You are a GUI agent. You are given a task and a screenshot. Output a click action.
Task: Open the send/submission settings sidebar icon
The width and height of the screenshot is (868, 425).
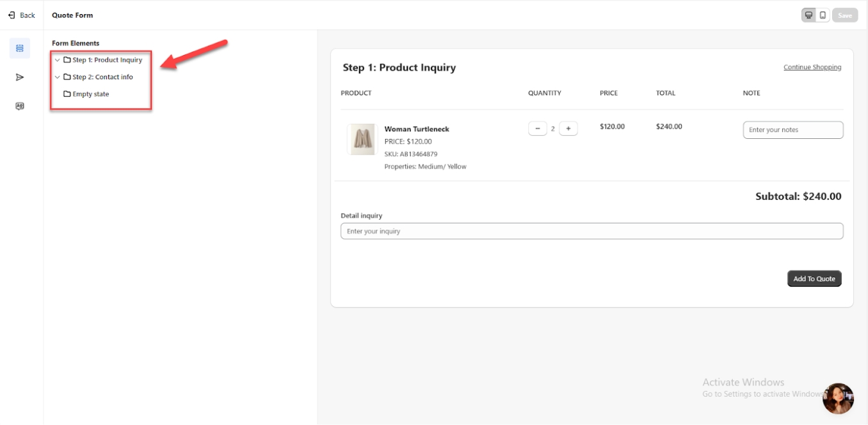click(x=20, y=77)
